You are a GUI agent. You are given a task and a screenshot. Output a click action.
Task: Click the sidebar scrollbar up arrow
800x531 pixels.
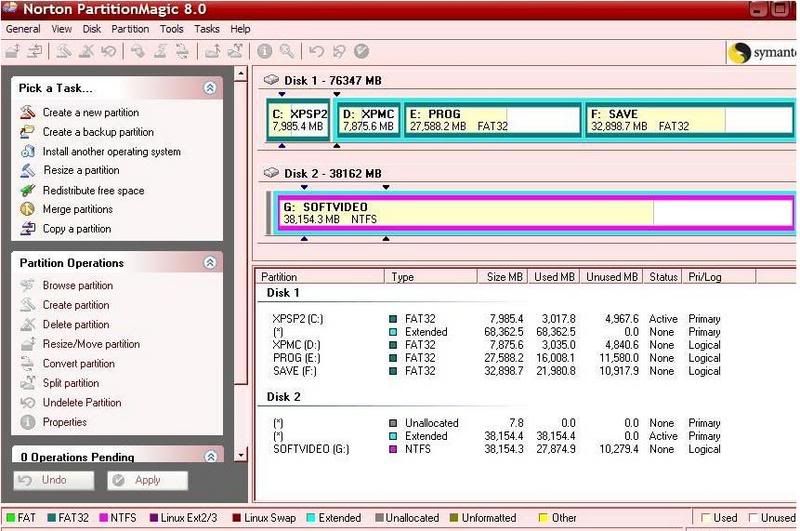click(241, 73)
